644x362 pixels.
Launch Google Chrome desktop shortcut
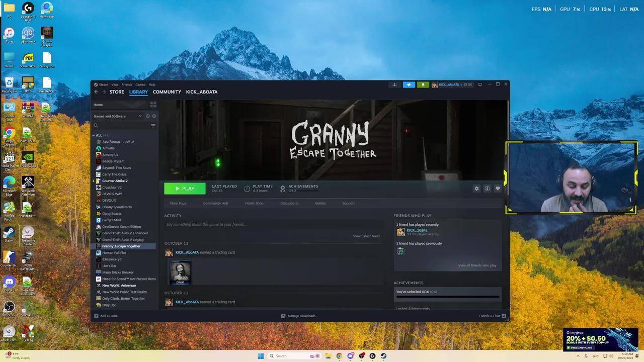[x=9, y=136]
